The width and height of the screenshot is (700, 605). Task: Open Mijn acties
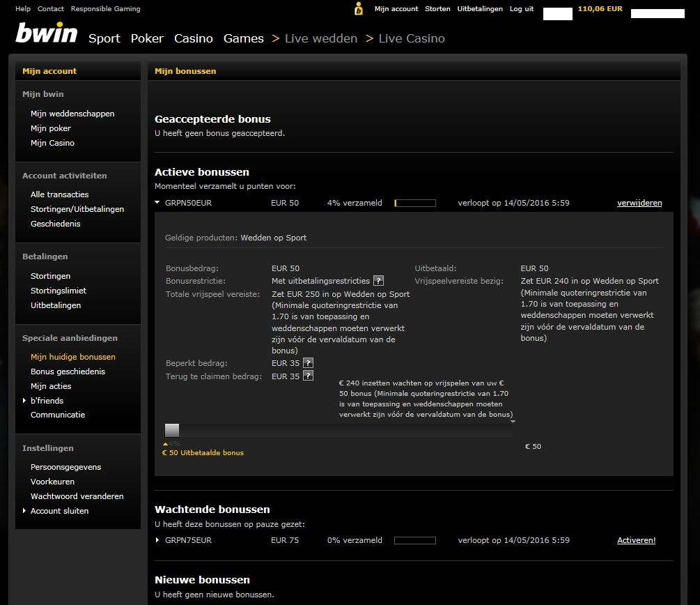click(51, 386)
